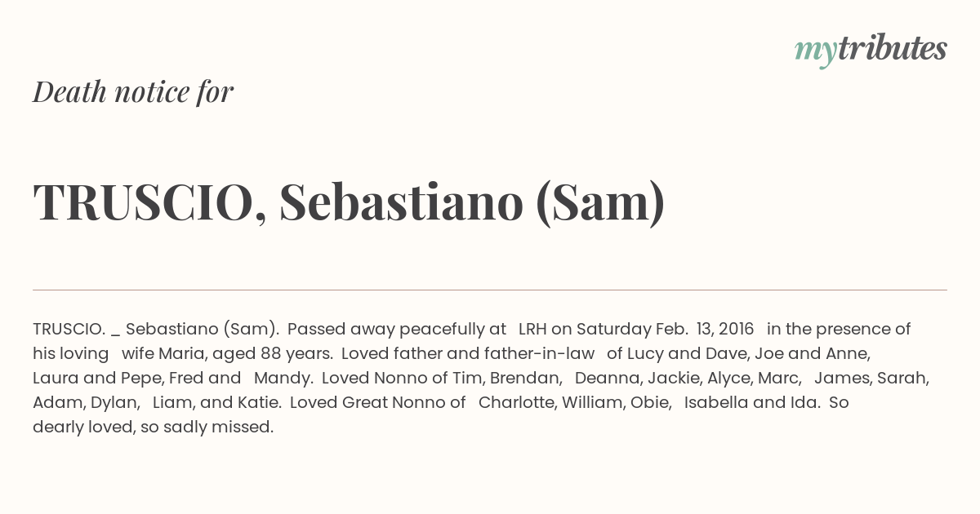Click 'Passed away peacefully at' text
Screen dimensions: 980x514
397,329
